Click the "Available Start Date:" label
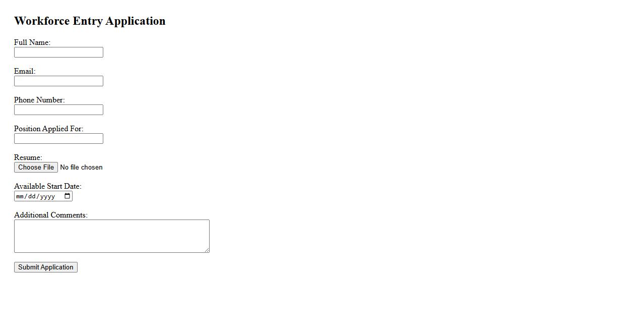The width and height of the screenshot is (644, 328). tap(47, 186)
